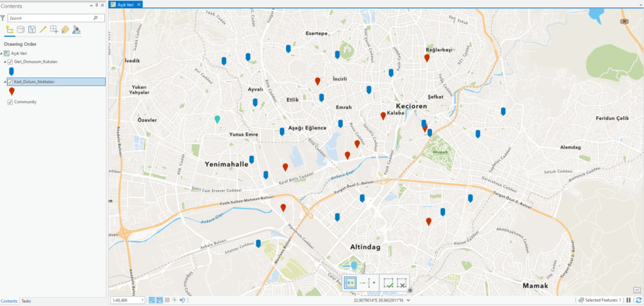This screenshot has height=306, width=644.
Task: Toggle auto-hide pin on Contents pane
Action: pyautogui.click(x=97, y=5)
